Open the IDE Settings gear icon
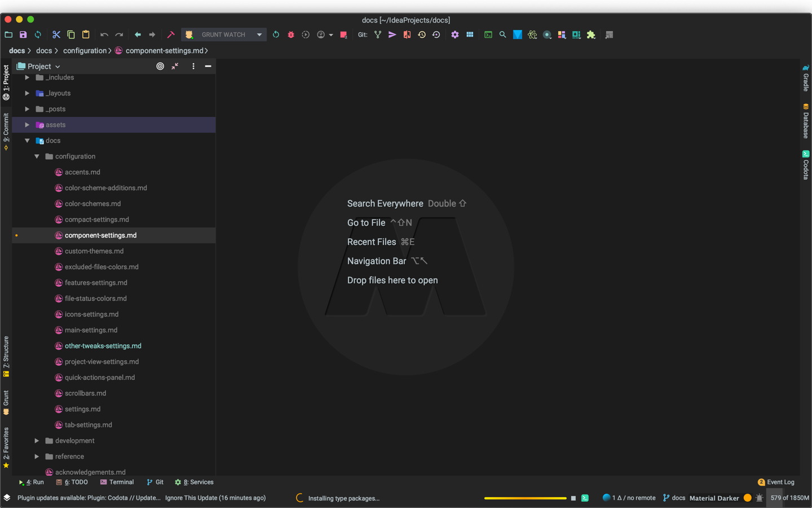The image size is (812, 508). coord(455,34)
